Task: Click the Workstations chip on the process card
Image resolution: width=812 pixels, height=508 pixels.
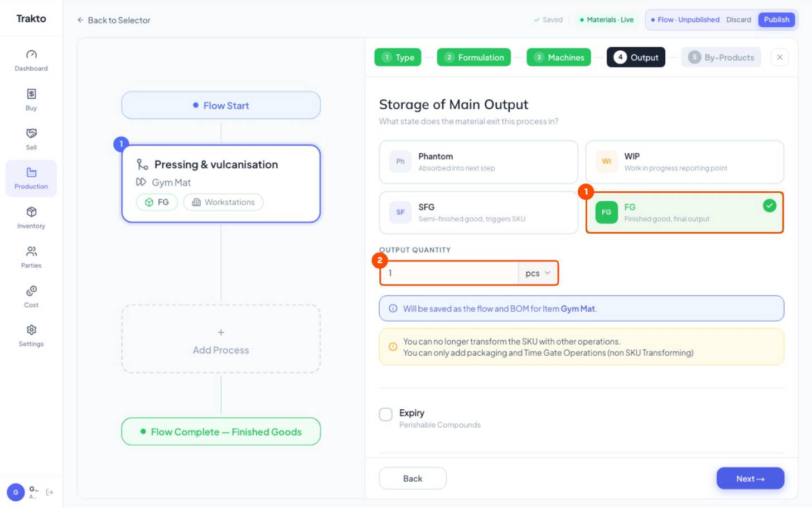Action: click(x=223, y=202)
